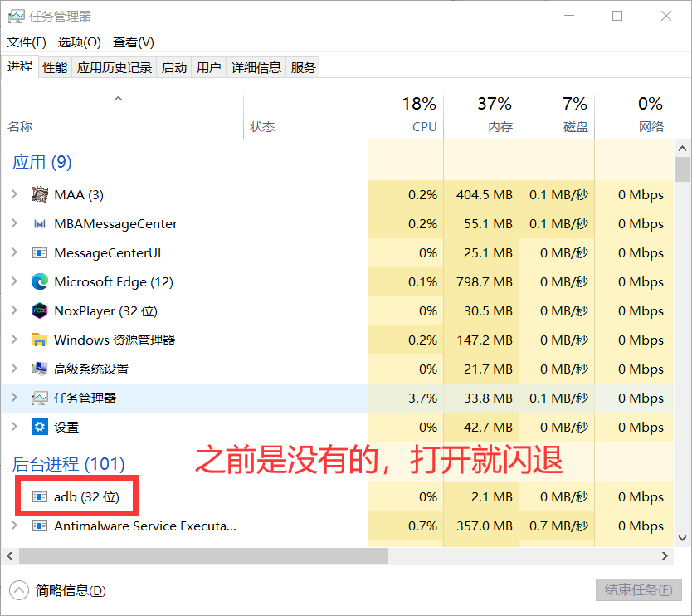Expand 高级系统设置 row

click(x=14, y=369)
